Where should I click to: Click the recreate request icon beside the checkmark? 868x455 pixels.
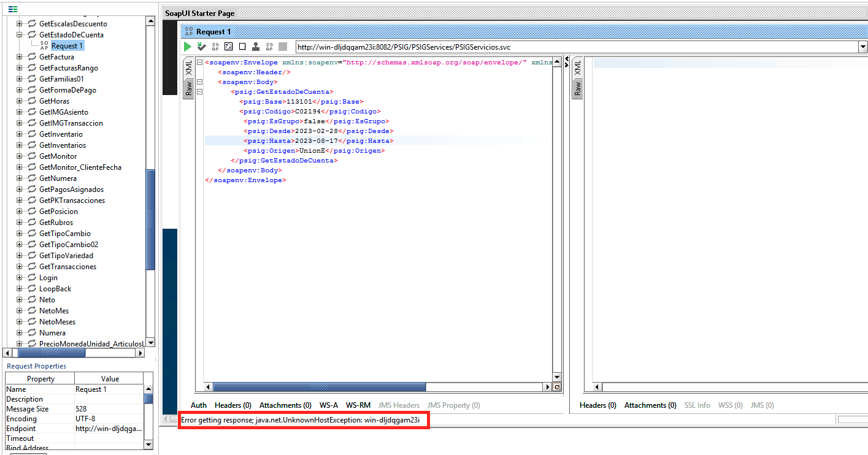pos(215,47)
